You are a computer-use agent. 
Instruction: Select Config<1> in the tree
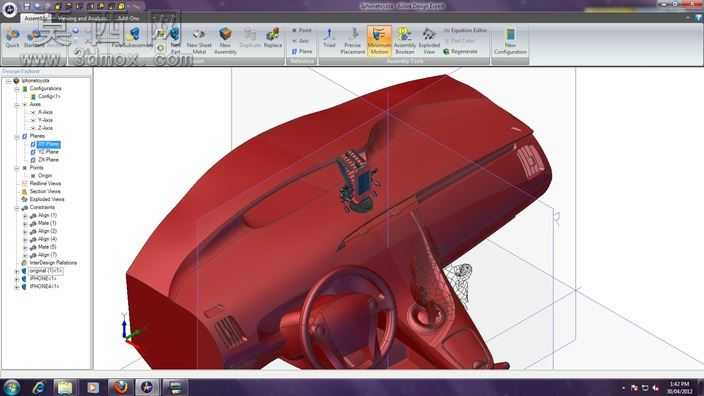coord(48,97)
